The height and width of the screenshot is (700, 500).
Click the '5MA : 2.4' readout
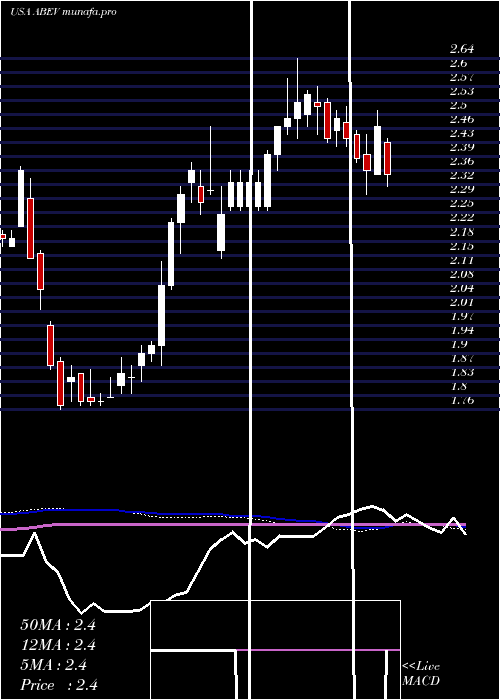pos(54,665)
